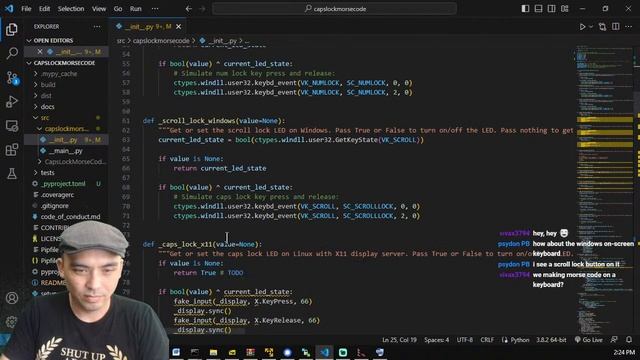Open the run options dropdown arrow
Viewport: 640px width, 360px height.
591,27
